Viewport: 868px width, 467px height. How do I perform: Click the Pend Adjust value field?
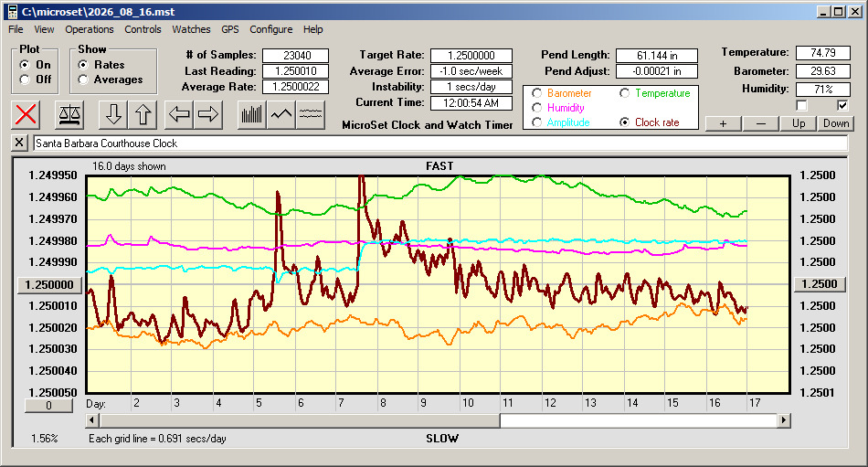657,71
